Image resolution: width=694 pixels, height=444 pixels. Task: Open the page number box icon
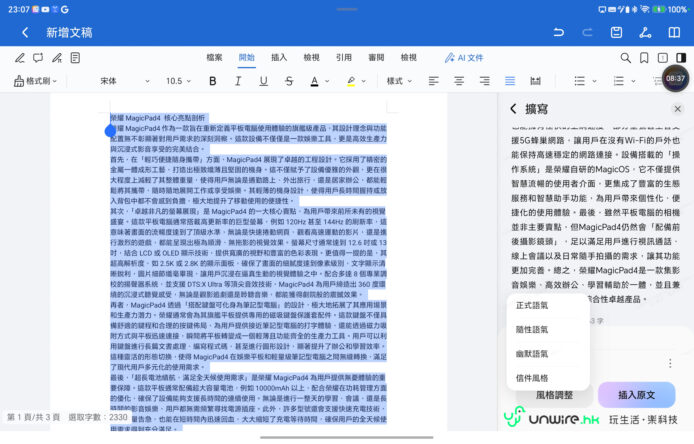pos(663,58)
